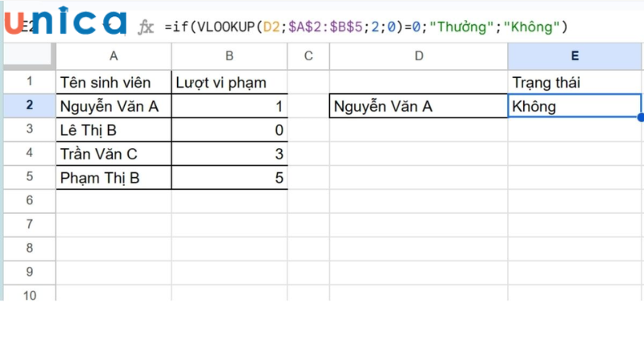Click the fx function icon
Viewport: 644px width, 362px height.
tap(146, 27)
